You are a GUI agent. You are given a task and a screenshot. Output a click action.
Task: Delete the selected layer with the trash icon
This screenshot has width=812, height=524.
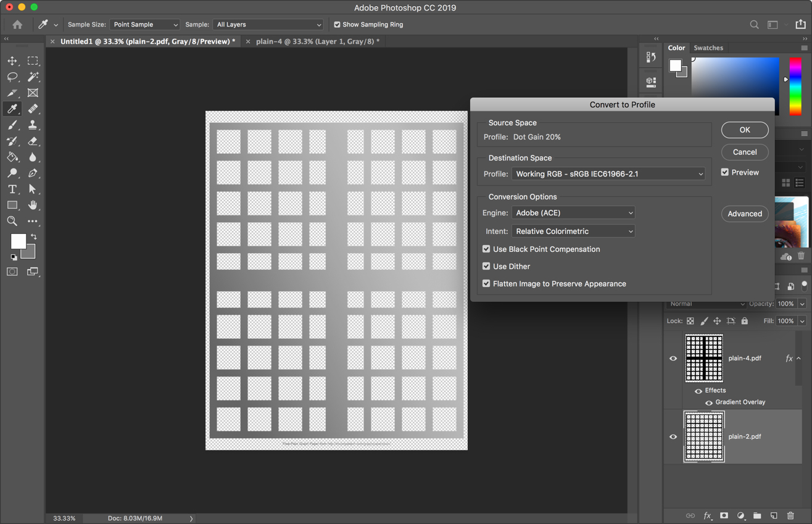click(790, 515)
